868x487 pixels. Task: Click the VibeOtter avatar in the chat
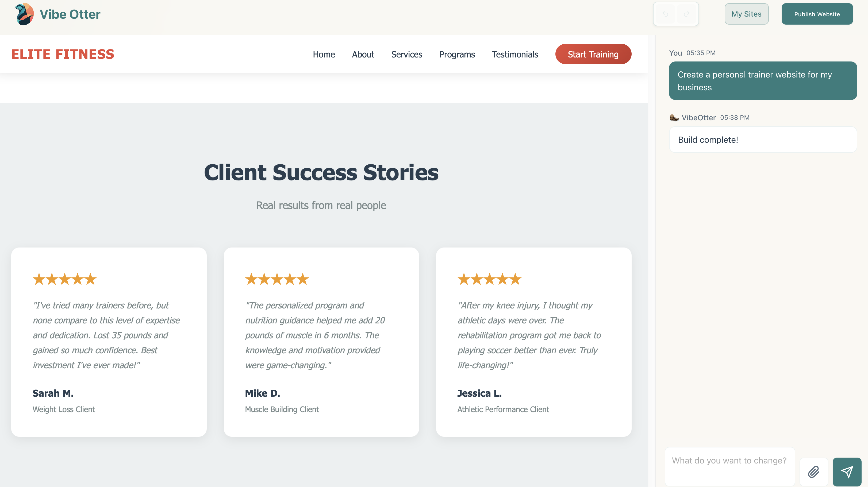click(674, 118)
